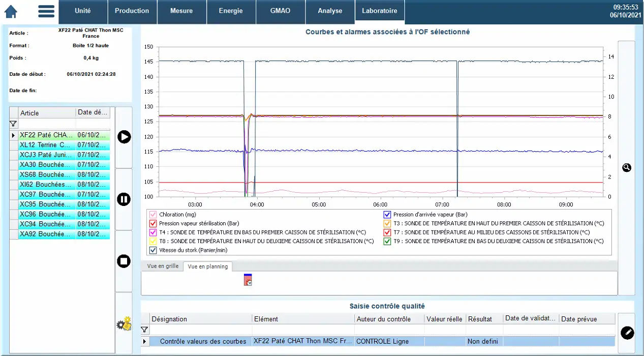This screenshot has width=644, height=356.
Task: Click filter icon in quality control table
Action: pos(144,330)
